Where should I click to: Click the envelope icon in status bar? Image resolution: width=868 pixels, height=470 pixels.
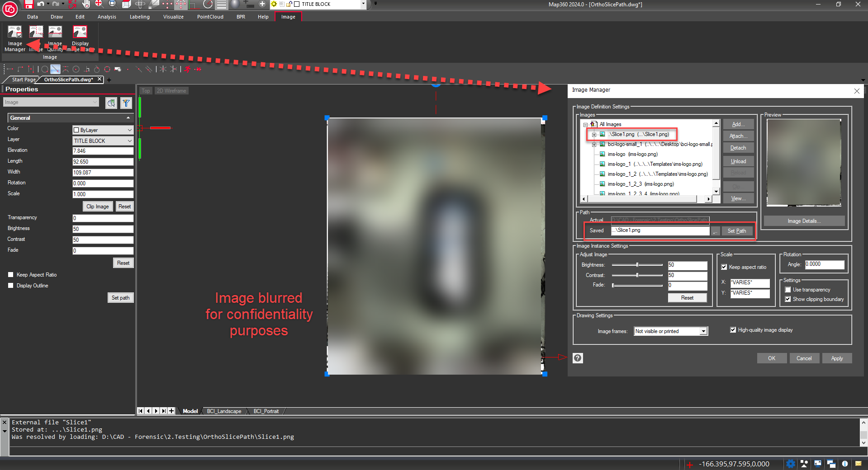click(859, 464)
